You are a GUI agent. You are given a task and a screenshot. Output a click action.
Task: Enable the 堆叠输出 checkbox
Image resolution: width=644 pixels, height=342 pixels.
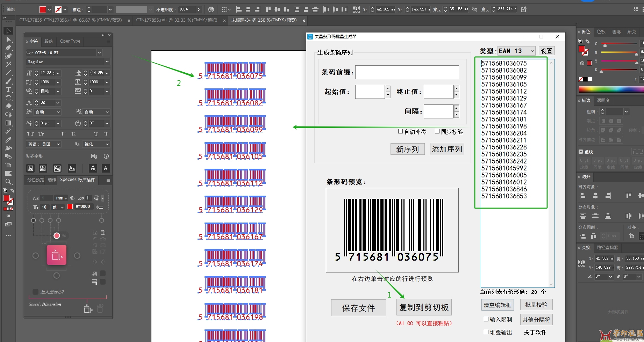point(486,332)
